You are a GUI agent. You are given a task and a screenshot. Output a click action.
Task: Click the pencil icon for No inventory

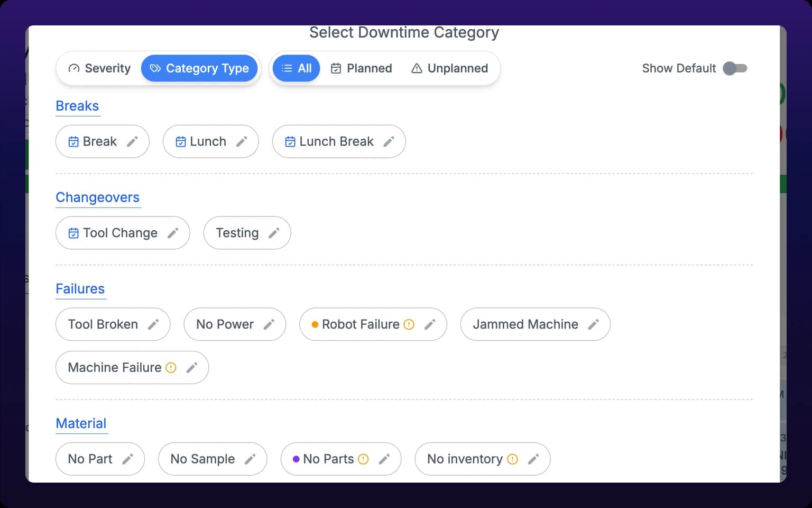pos(533,459)
